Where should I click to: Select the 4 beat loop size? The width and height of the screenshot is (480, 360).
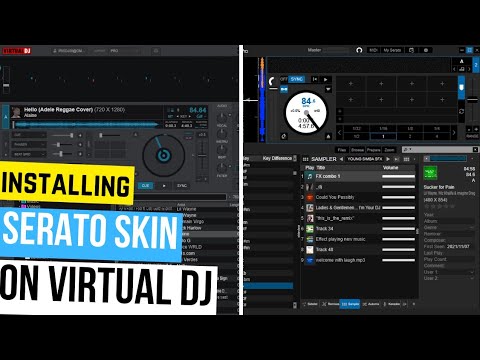[437, 136]
